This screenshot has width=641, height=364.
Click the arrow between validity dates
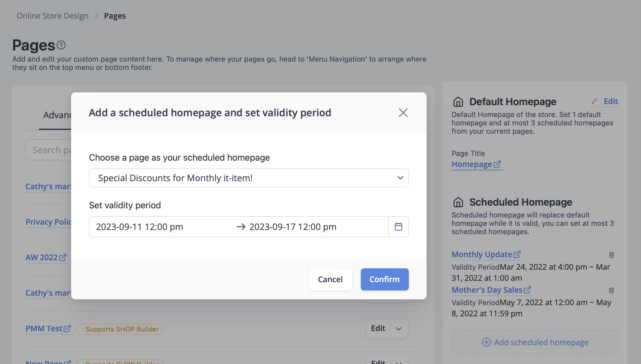pyautogui.click(x=241, y=227)
